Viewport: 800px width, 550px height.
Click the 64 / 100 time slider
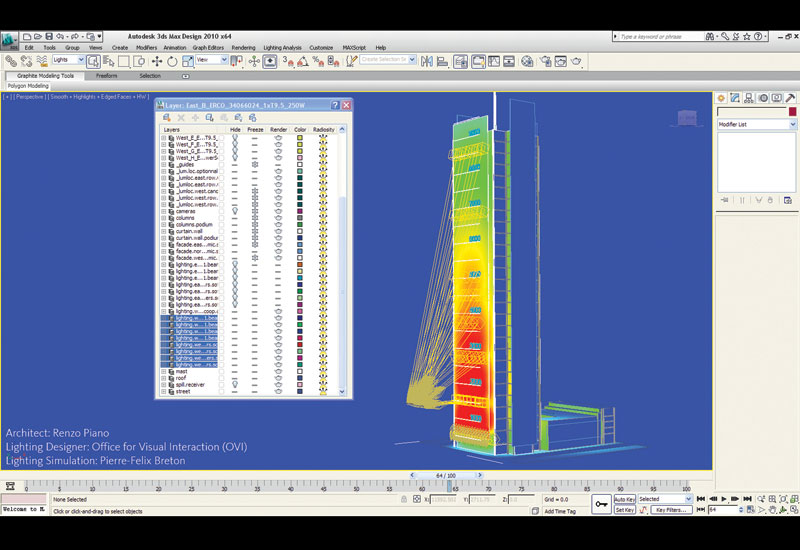coord(445,476)
